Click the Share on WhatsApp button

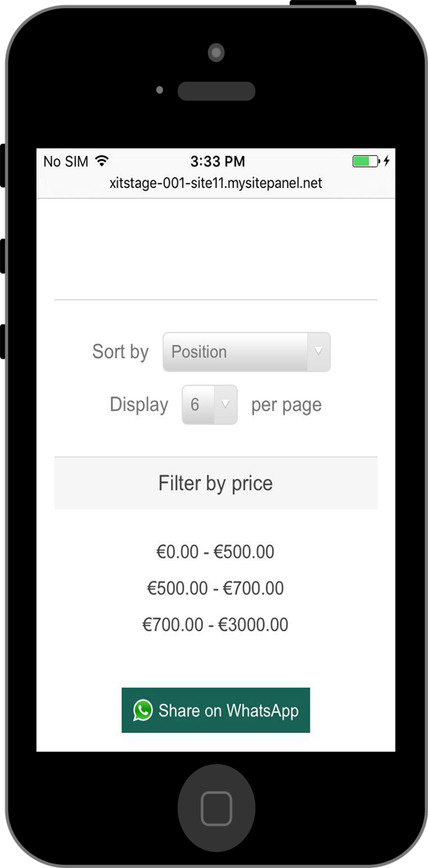(x=216, y=710)
